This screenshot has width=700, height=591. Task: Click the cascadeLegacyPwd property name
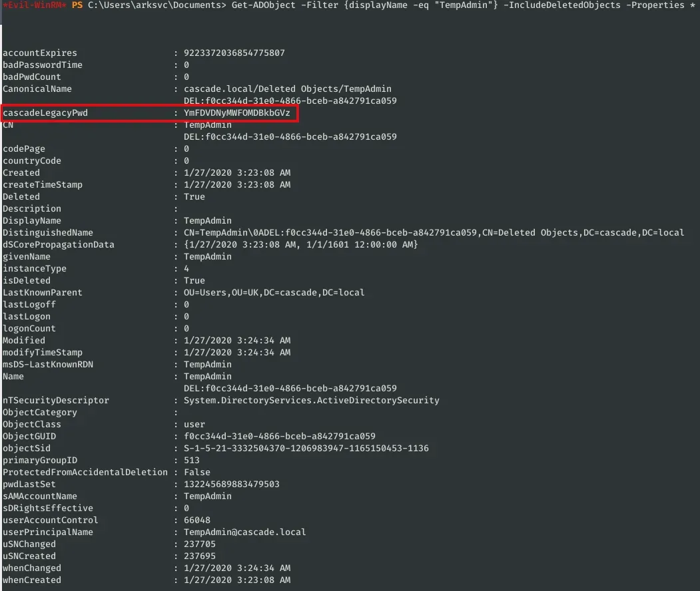coord(45,113)
